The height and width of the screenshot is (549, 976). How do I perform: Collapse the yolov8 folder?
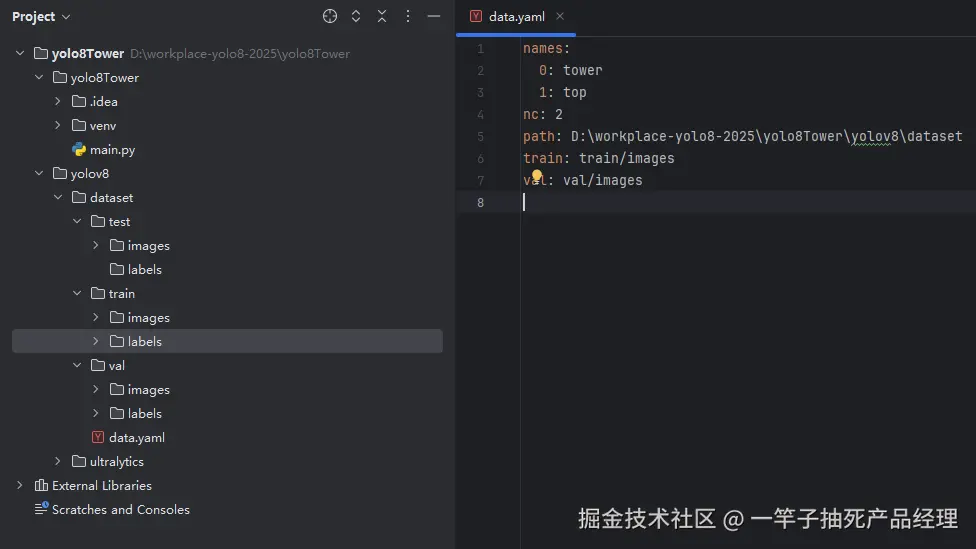[39, 173]
